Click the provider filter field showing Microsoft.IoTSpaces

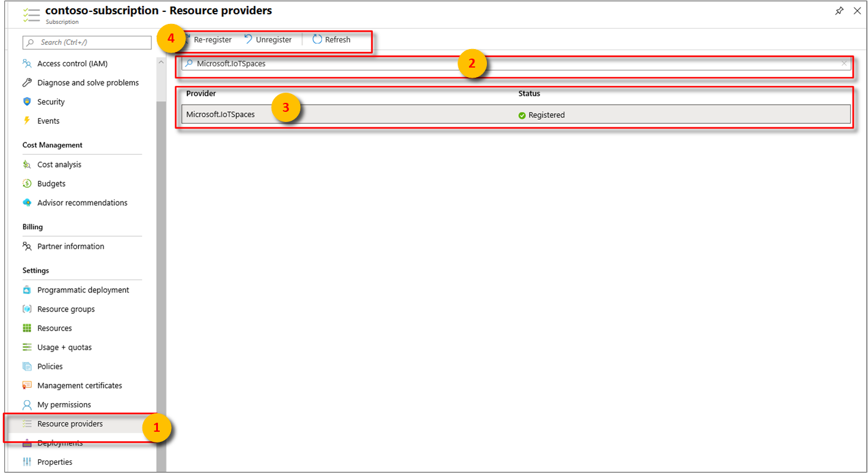click(516, 63)
